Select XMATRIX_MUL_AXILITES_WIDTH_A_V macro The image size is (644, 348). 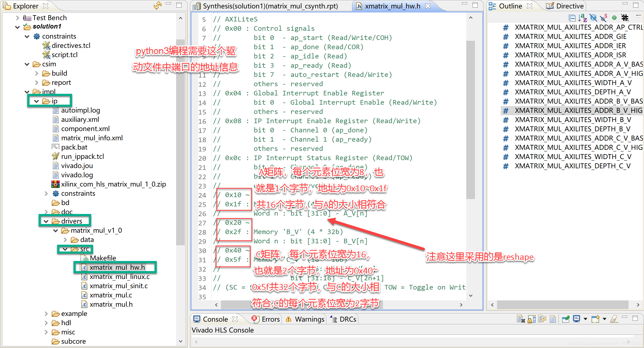[x=573, y=83]
